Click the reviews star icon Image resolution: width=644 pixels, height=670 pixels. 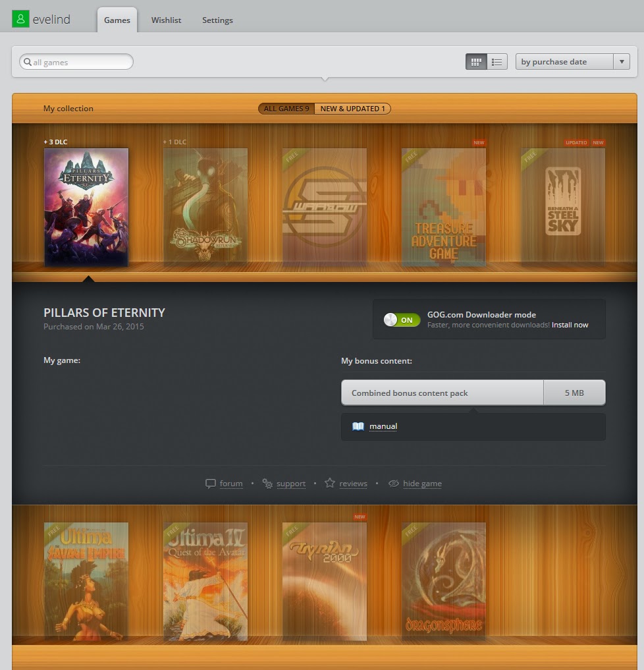pos(330,483)
